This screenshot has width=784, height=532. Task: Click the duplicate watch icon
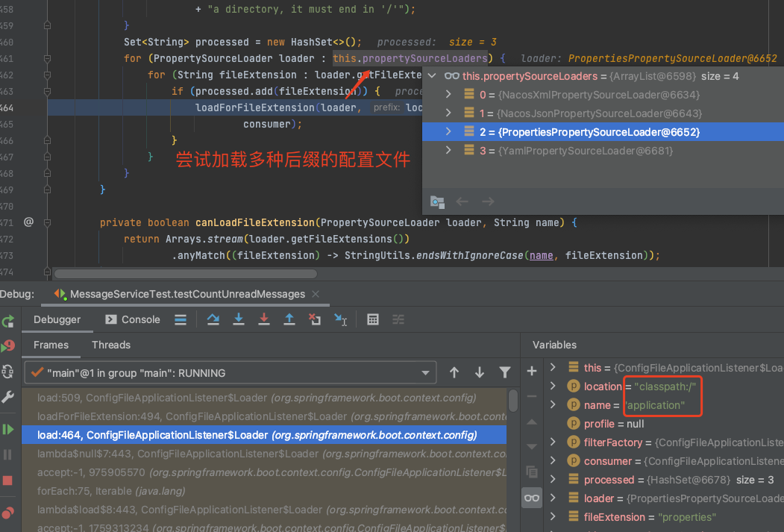pos(532,472)
